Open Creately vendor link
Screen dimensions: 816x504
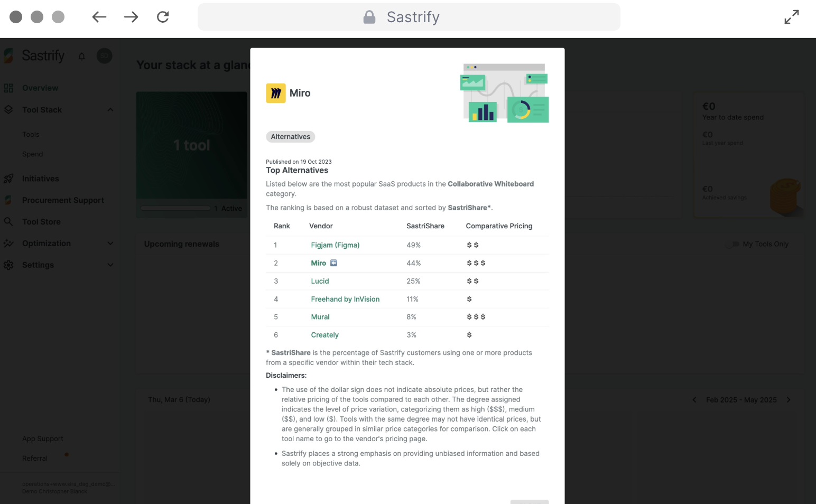[x=324, y=335]
